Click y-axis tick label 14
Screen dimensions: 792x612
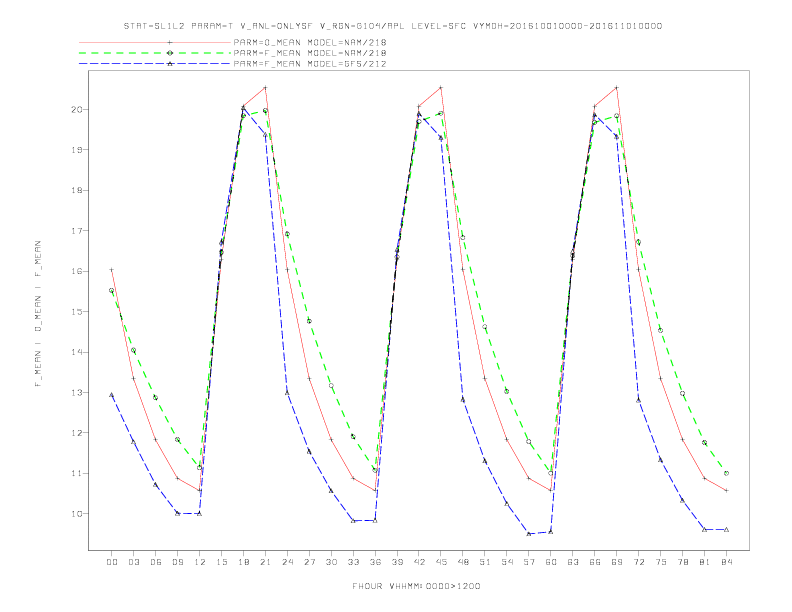77,352
